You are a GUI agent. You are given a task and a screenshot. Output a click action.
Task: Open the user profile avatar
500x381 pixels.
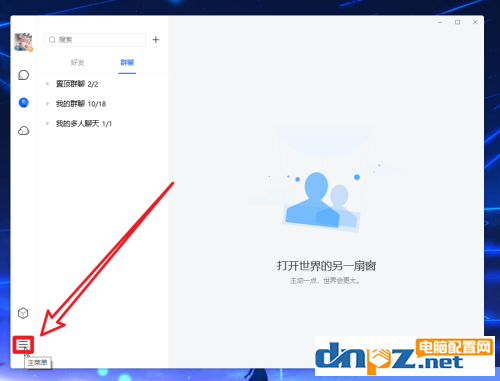23,42
